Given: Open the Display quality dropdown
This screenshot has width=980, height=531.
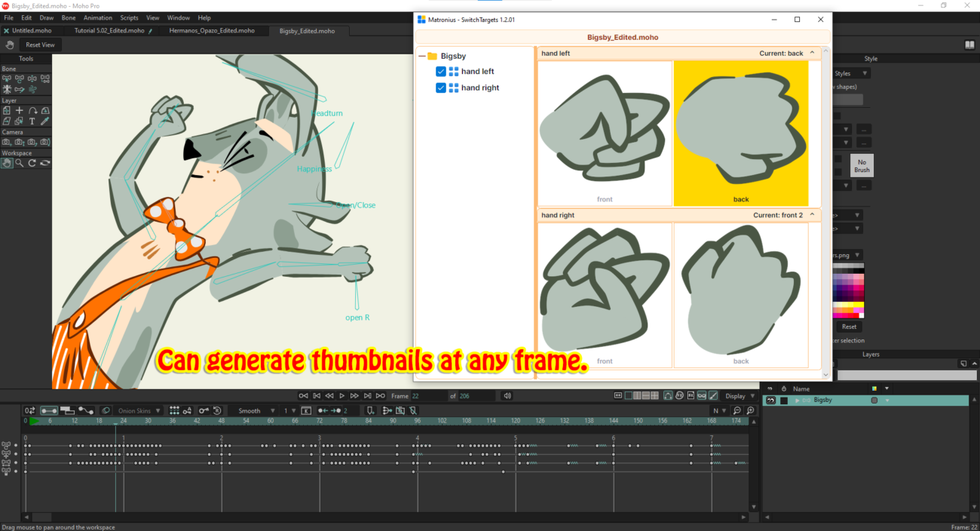Looking at the screenshot, I should [x=740, y=396].
